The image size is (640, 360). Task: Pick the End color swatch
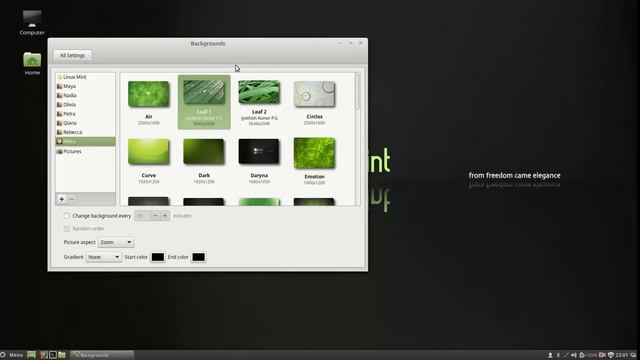(198, 257)
